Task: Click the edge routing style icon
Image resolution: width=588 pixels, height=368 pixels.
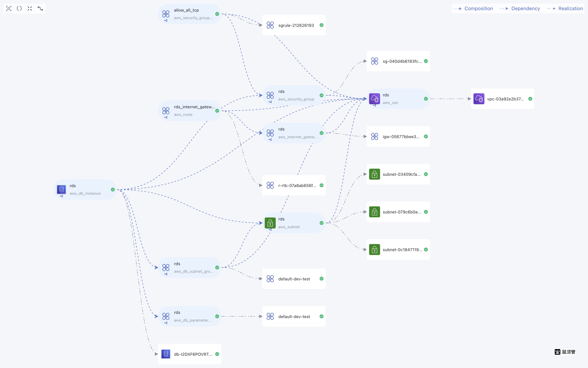Action: [x=40, y=9]
